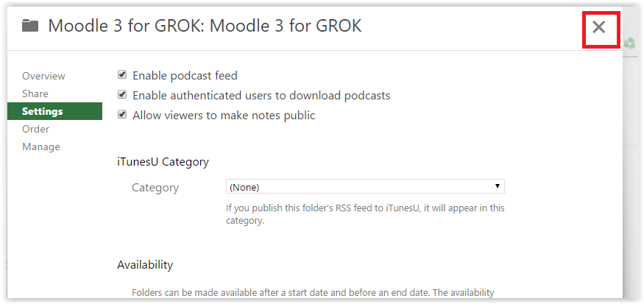The image size is (644, 304).
Task: Open the Share tab
Action: pos(35,93)
